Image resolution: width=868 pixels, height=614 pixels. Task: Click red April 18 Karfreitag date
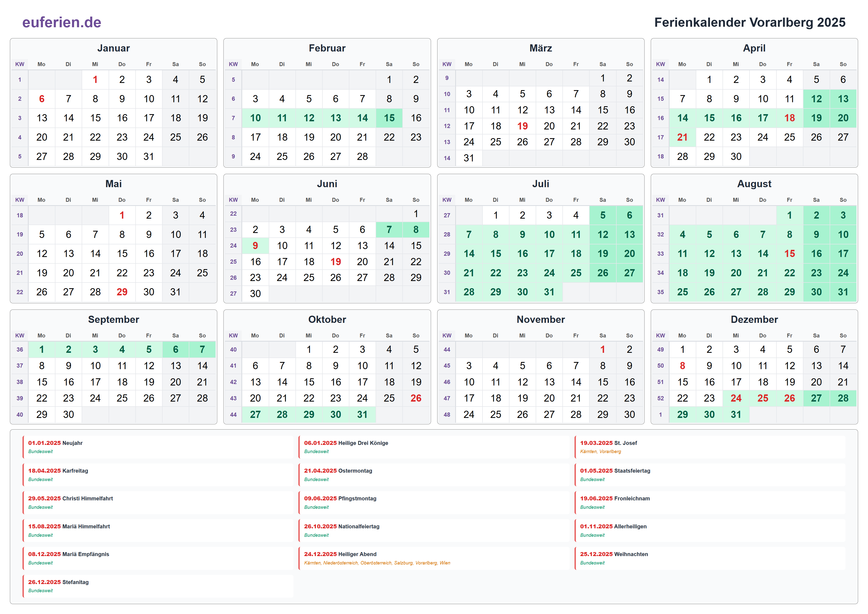[789, 118]
